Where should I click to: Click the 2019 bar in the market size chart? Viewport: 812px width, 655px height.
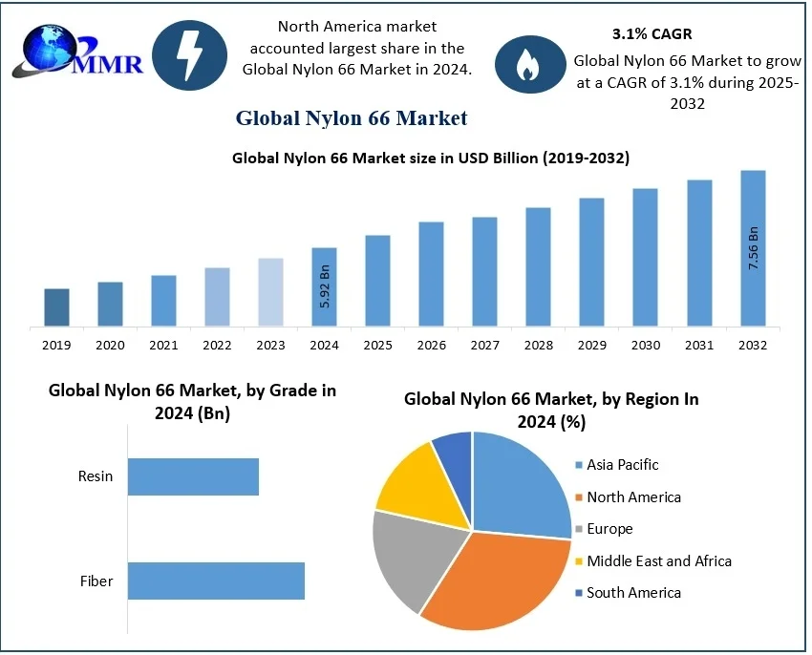[56, 307]
